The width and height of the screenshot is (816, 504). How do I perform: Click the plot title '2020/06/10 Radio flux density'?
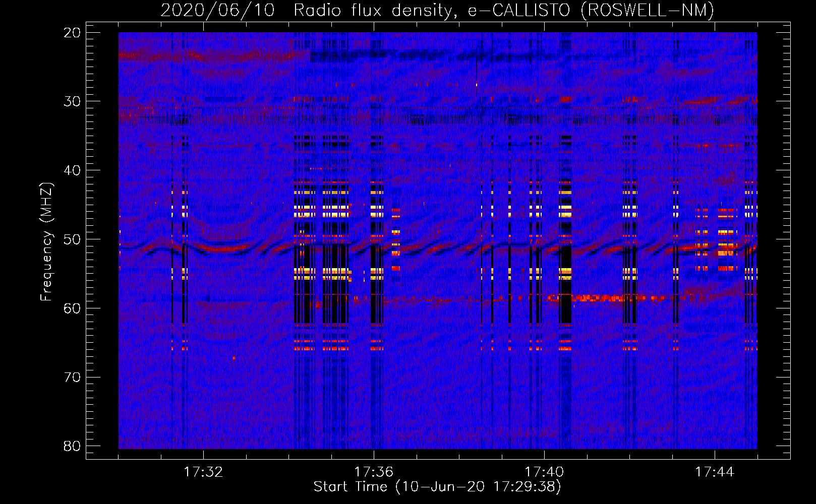tap(307, 10)
